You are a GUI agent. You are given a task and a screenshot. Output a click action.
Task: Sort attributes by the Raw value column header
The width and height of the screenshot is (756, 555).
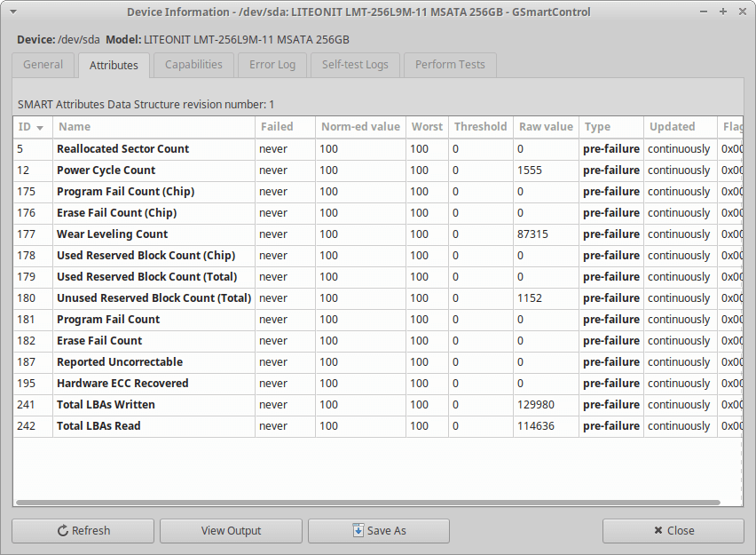[546, 126]
